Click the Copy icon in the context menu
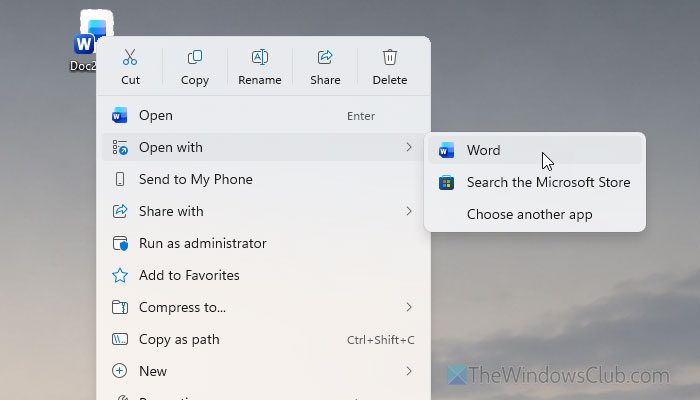The image size is (700, 400). click(195, 57)
